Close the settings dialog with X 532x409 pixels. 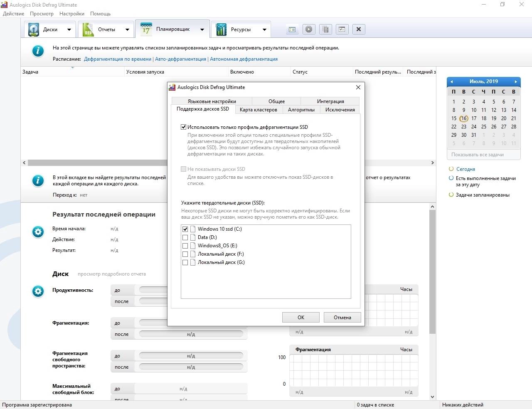358,87
